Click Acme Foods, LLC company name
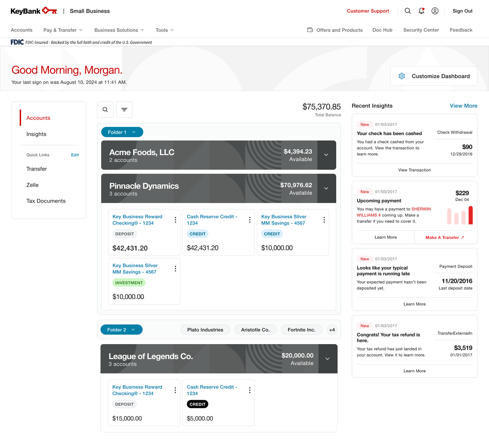Viewport: 489px width, 448px height. click(142, 152)
